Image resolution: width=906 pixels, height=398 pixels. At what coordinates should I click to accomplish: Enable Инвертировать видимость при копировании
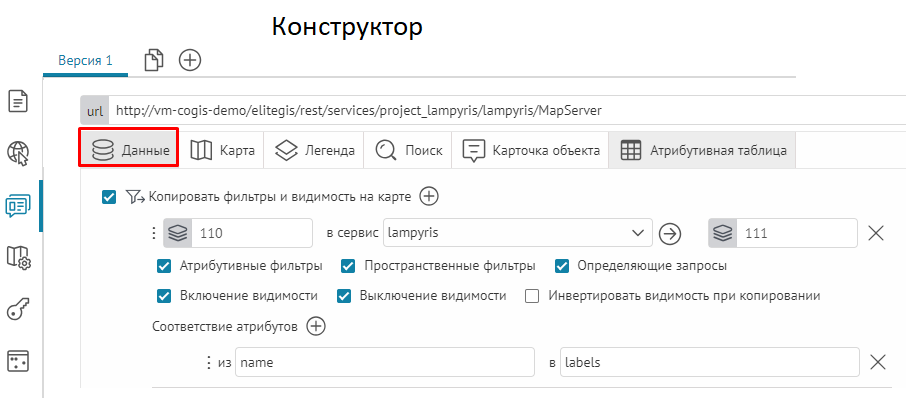tap(532, 296)
